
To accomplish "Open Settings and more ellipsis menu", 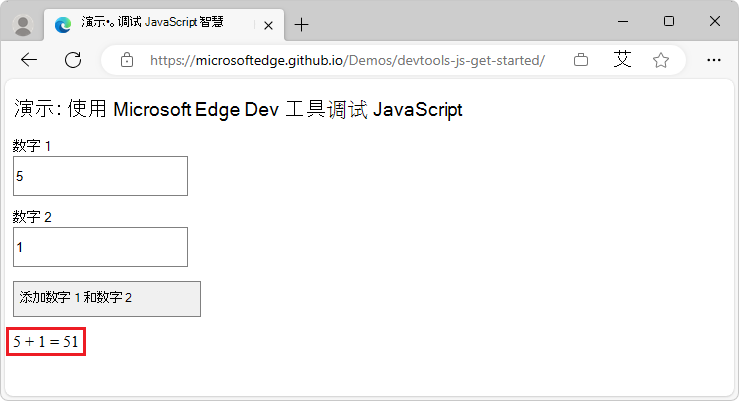I will coord(714,60).
